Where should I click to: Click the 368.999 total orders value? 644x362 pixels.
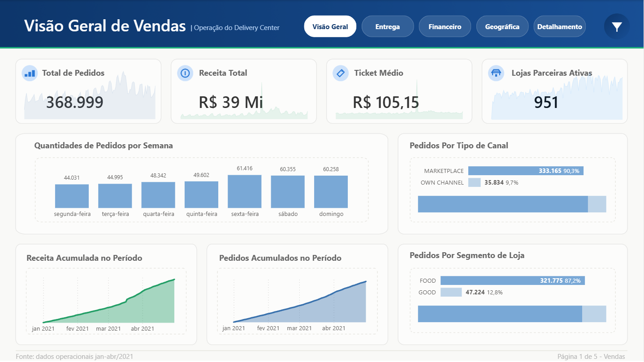(x=75, y=102)
